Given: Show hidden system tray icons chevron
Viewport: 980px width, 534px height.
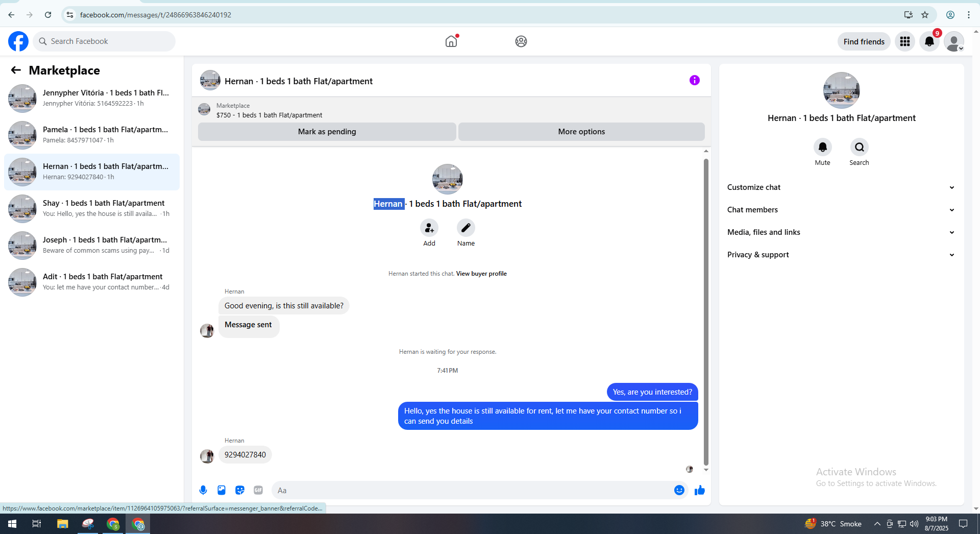Looking at the screenshot, I should (877, 524).
